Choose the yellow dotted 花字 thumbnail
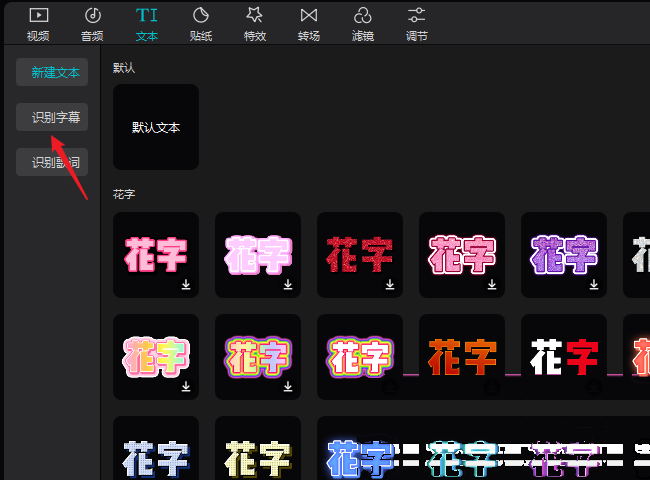The image size is (650, 480). (x=258, y=448)
